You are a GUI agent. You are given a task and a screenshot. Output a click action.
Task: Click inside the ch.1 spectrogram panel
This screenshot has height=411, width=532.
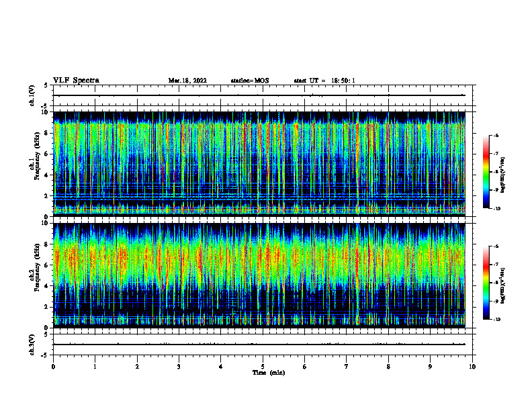[259, 164]
